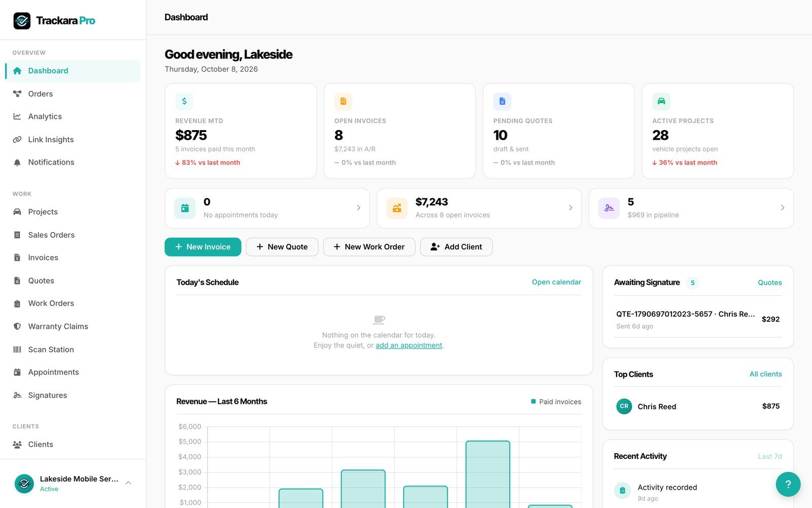Viewport: 812px width, 508px height.
Task: Go to Analytics in the sidebar
Action: point(73,116)
